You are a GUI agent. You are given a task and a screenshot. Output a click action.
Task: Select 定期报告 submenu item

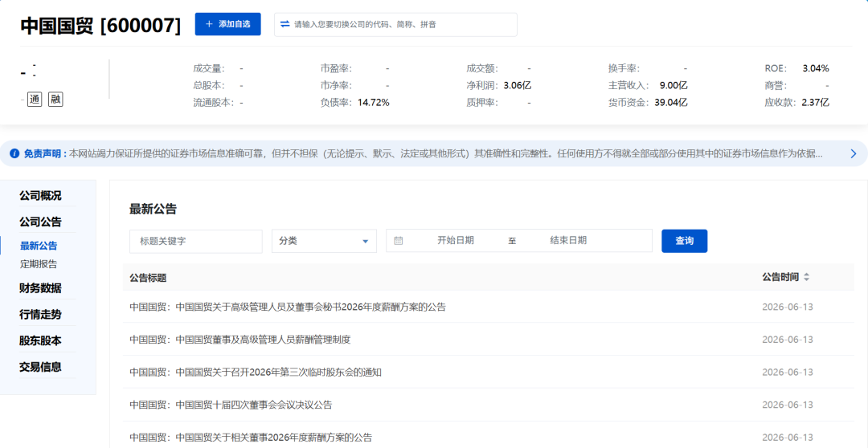(39, 264)
